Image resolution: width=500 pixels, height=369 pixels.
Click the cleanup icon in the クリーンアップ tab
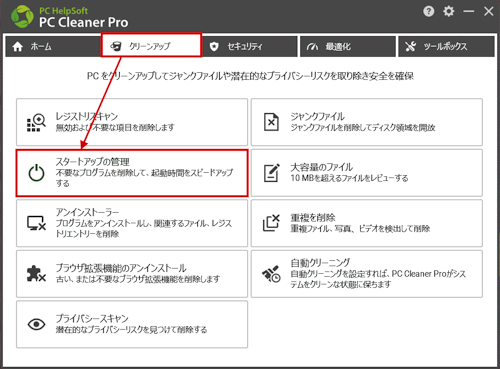pyautogui.click(x=116, y=46)
